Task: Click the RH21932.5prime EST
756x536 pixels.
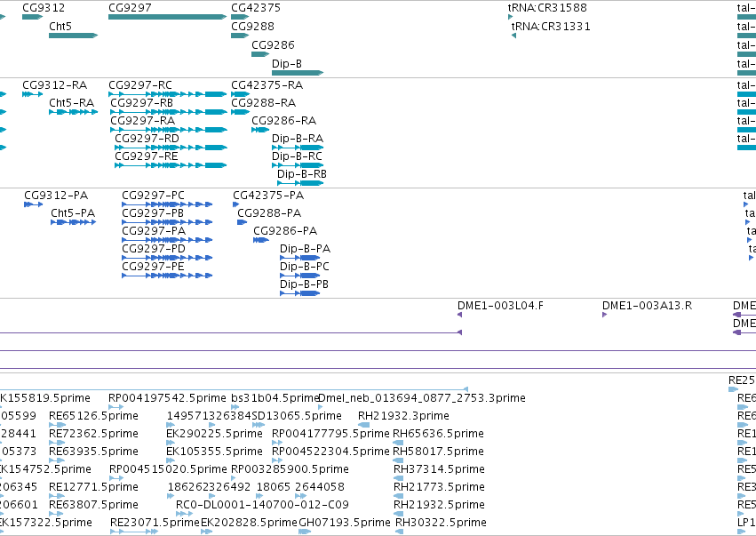Action: [x=398, y=515]
